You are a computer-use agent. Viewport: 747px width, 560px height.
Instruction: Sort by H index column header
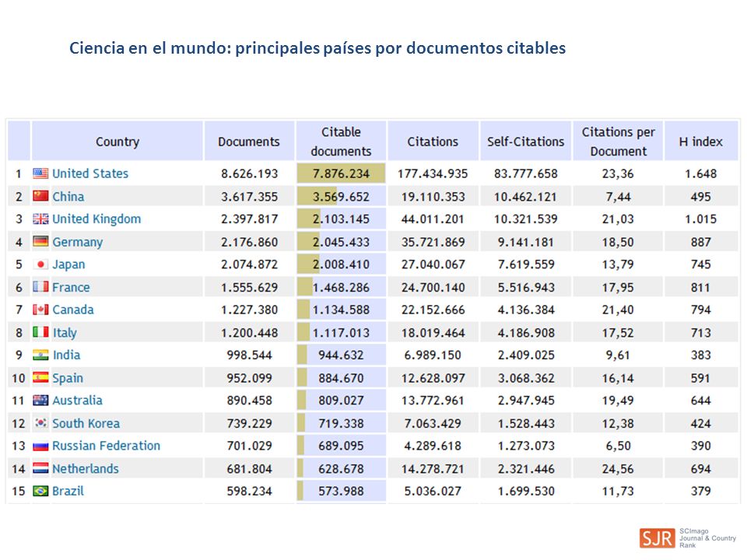coord(701,141)
